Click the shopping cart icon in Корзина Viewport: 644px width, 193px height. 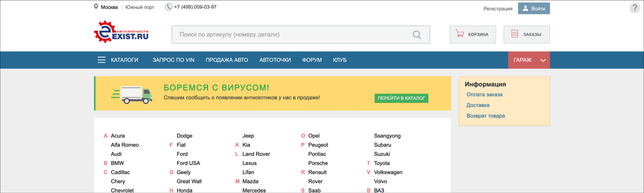(460, 34)
